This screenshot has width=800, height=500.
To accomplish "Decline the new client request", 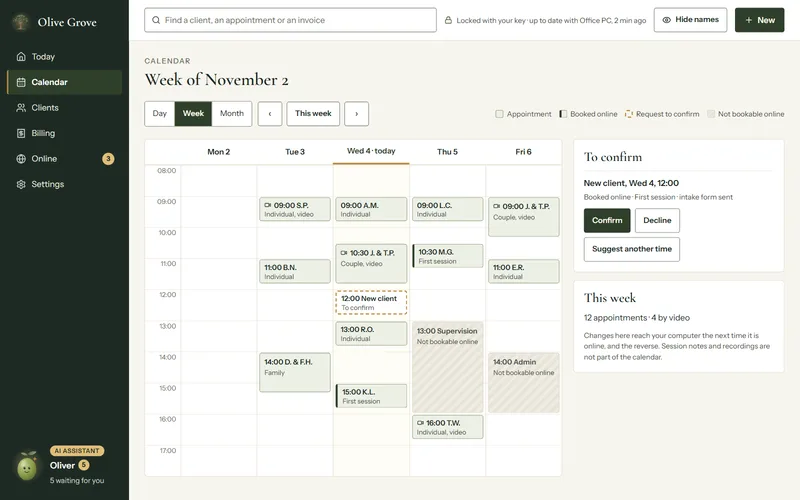I will 657,220.
